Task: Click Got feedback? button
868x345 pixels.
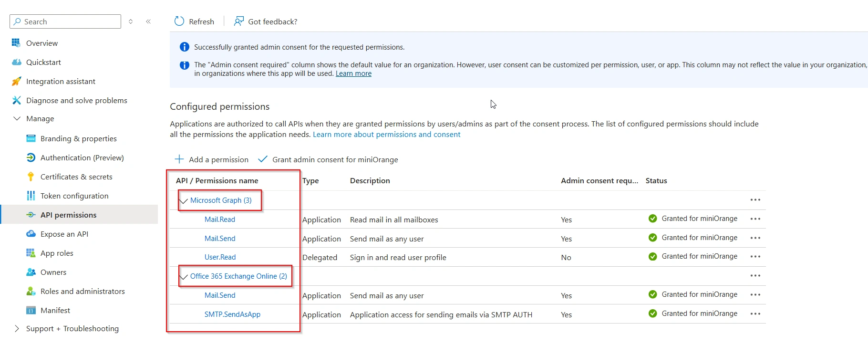Action: pos(265,21)
